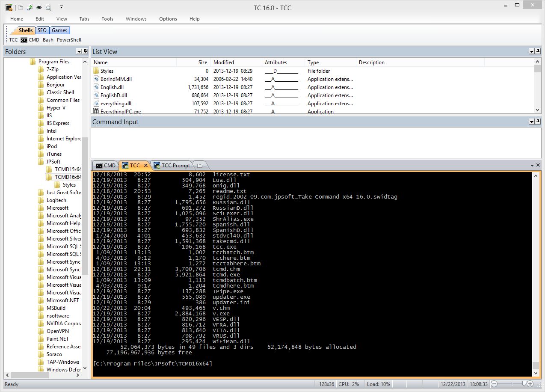Click the print preview magnifier icon in the quick access toolbar
The image size is (545, 392).
(48, 7)
